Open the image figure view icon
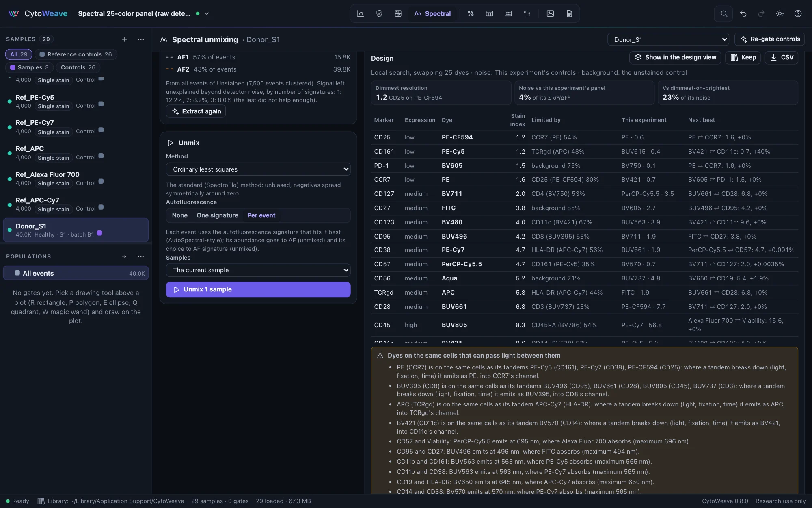The height and width of the screenshot is (508, 812). [550, 13]
